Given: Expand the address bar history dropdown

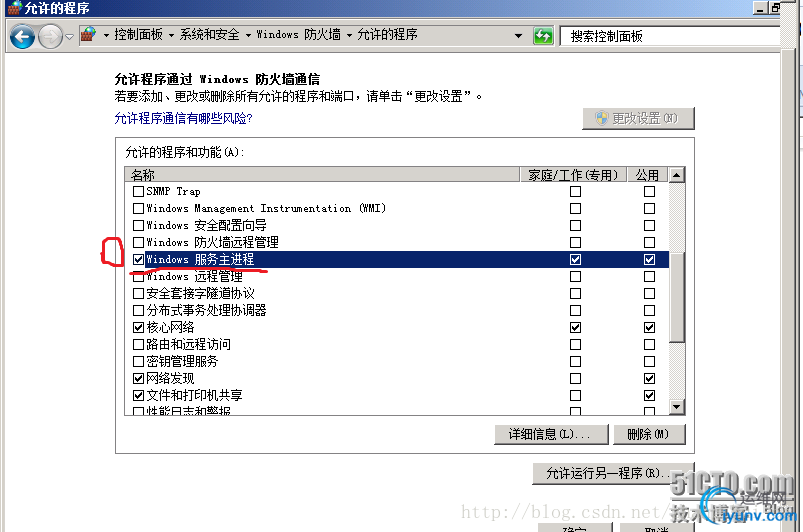Looking at the screenshot, I should click(x=518, y=36).
